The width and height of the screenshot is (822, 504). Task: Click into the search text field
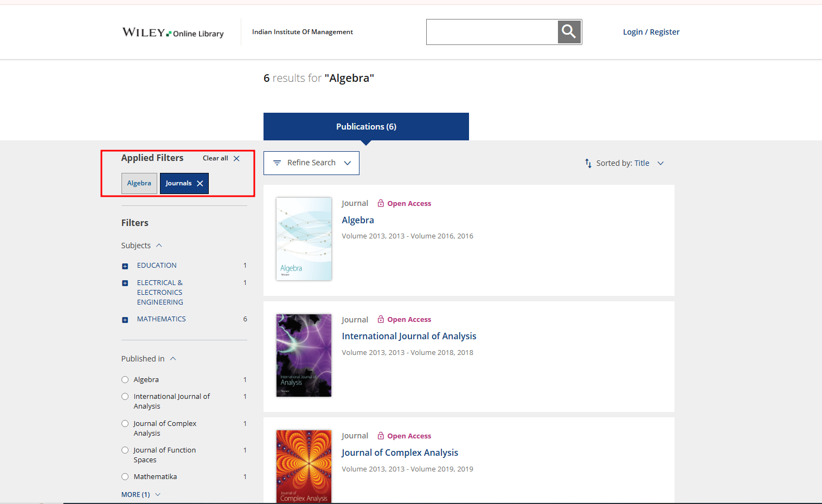point(492,32)
